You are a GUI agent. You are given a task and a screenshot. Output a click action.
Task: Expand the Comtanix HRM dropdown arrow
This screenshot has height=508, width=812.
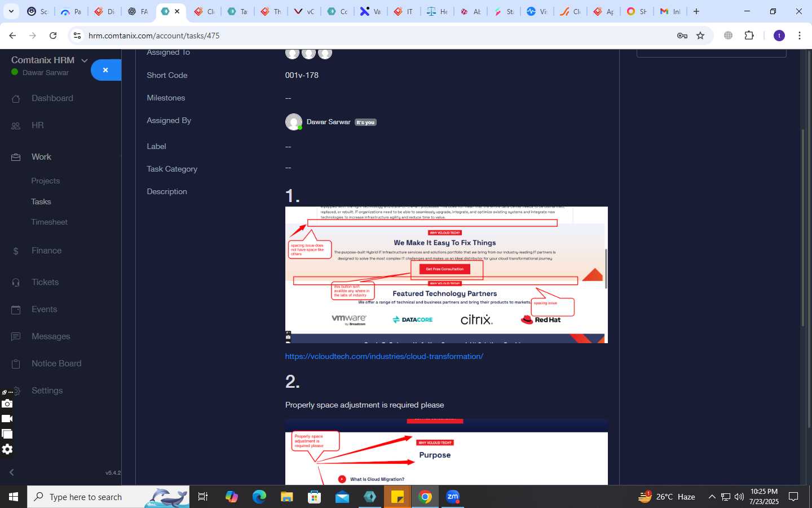(85, 60)
